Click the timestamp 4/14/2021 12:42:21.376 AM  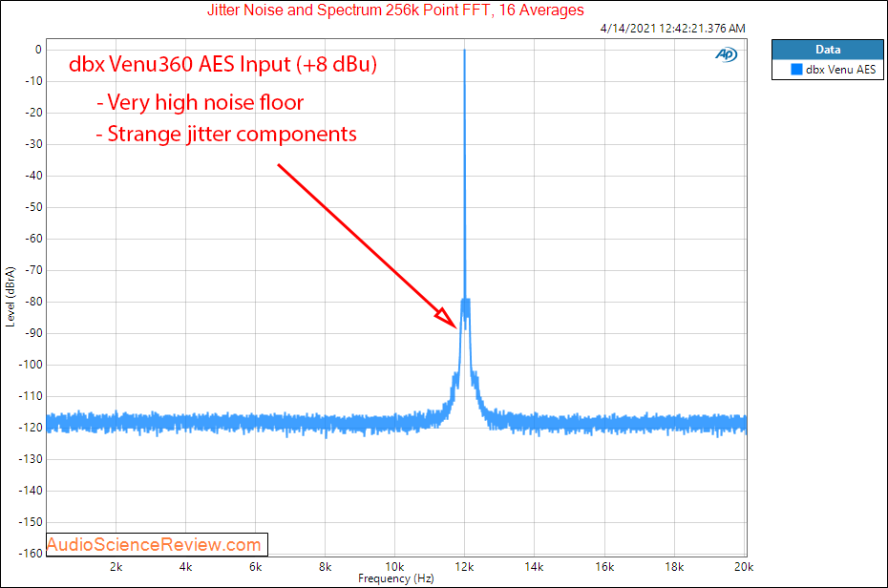point(673,29)
